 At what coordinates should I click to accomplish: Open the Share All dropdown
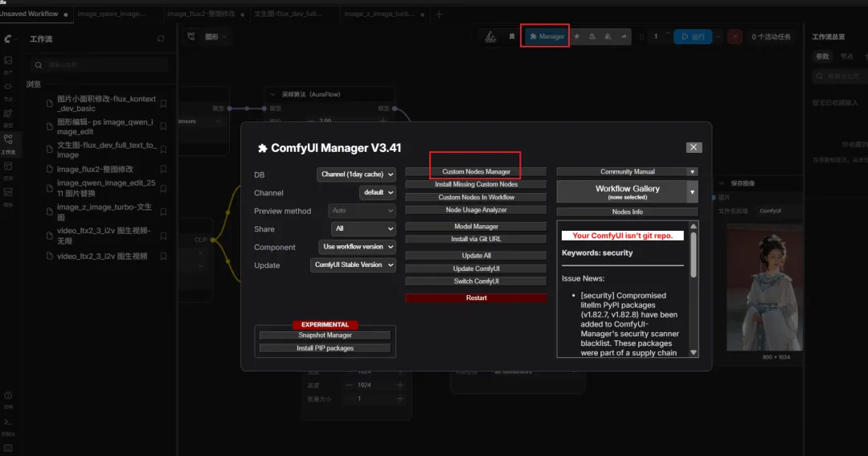pos(363,229)
